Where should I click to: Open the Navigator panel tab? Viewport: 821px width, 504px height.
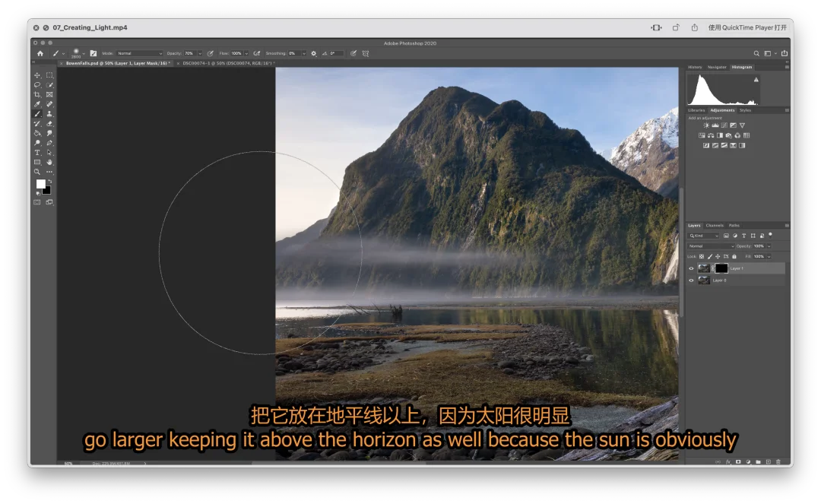click(717, 67)
